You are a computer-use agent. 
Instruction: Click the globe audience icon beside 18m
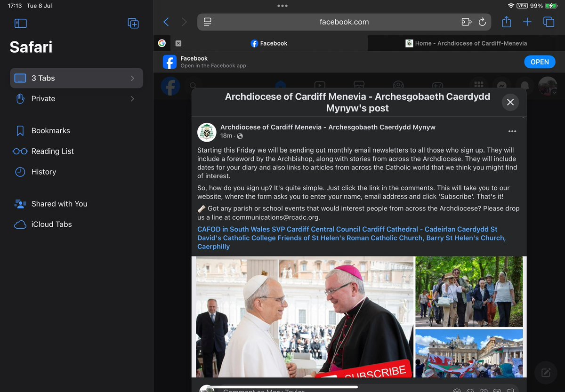pyautogui.click(x=240, y=136)
